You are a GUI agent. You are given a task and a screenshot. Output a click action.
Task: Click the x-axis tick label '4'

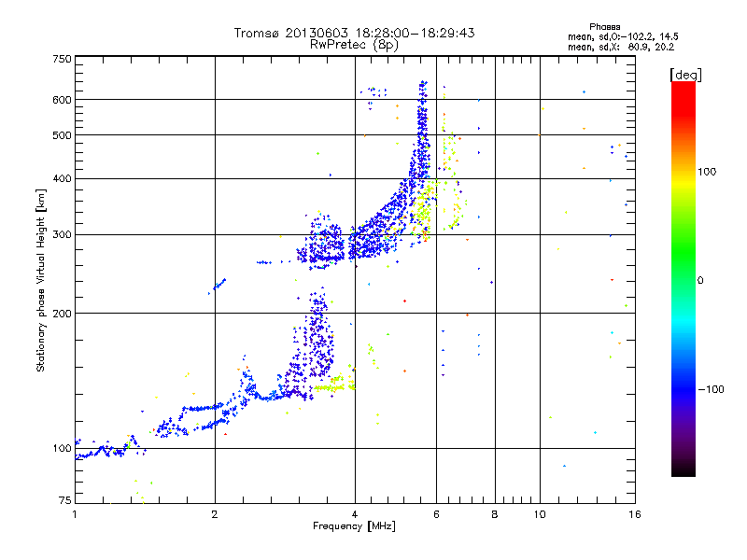pyautogui.click(x=355, y=514)
